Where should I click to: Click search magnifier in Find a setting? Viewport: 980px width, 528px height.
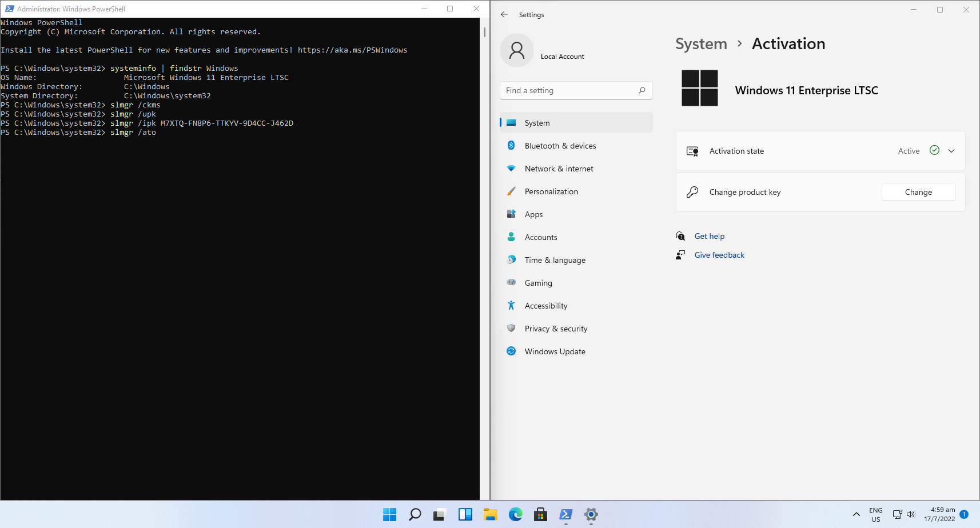[x=642, y=90]
